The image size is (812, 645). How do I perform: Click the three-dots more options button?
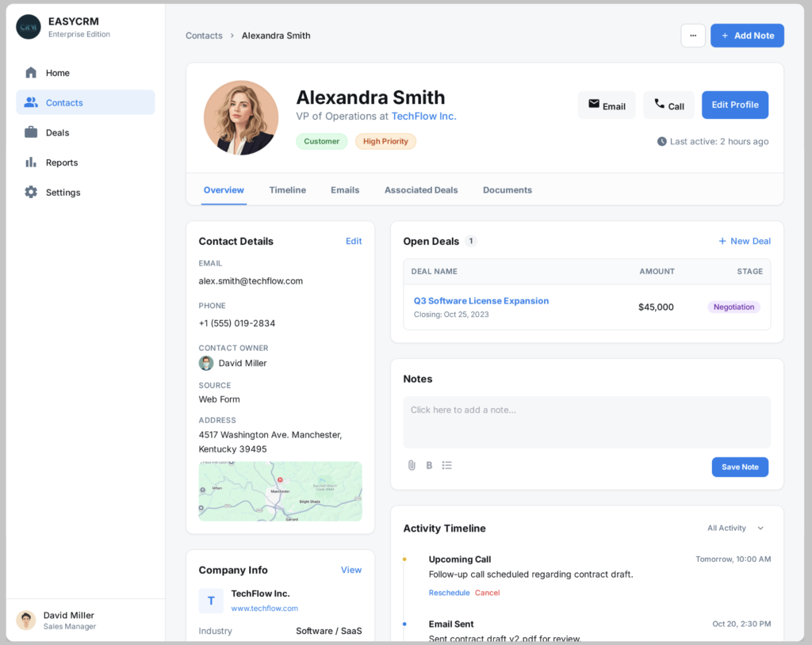click(x=692, y=36)
